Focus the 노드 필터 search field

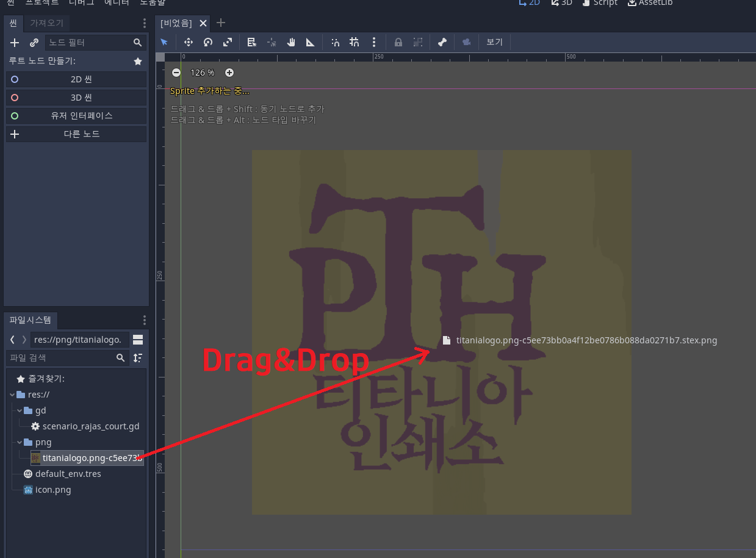[95, 43]
